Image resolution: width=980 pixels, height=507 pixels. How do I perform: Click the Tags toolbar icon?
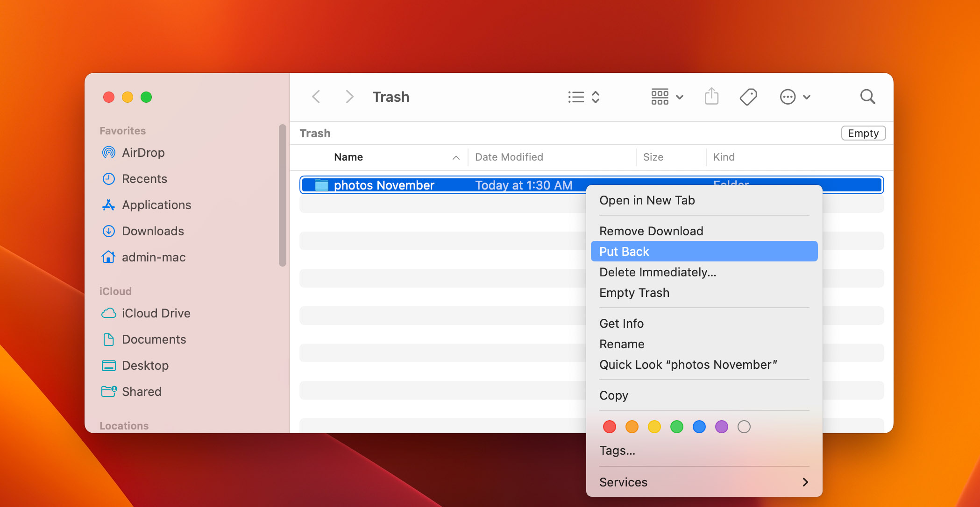pyautogui.click(x=748, y=97)
